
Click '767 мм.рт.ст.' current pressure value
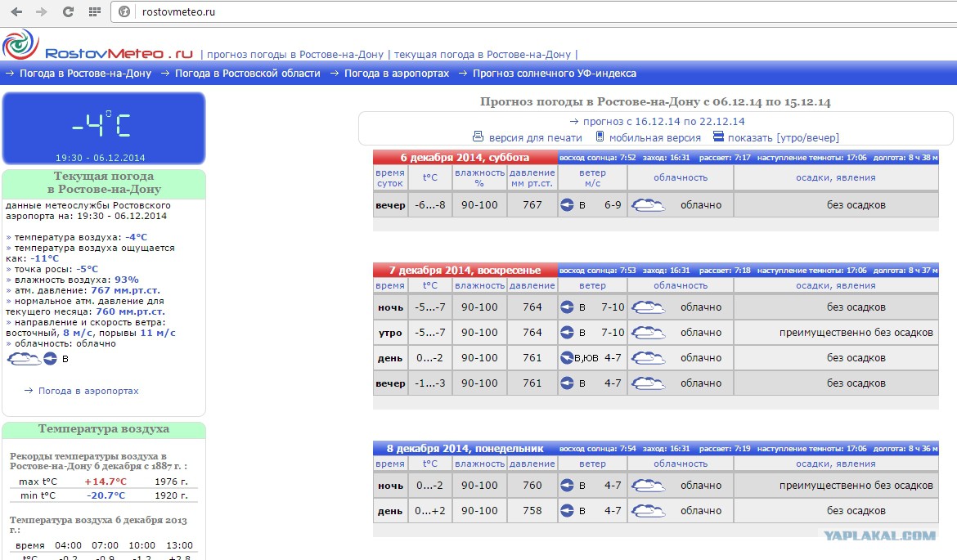125,290
